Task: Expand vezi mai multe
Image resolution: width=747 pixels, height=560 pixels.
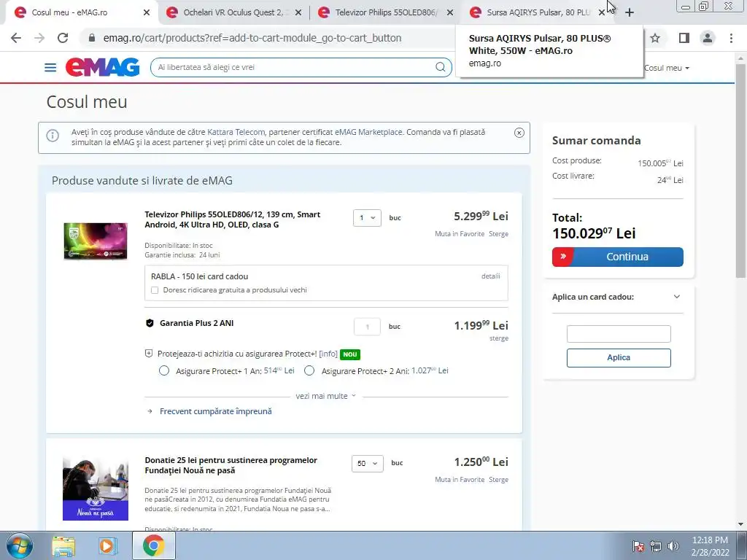Action: [x=326, y=396]
